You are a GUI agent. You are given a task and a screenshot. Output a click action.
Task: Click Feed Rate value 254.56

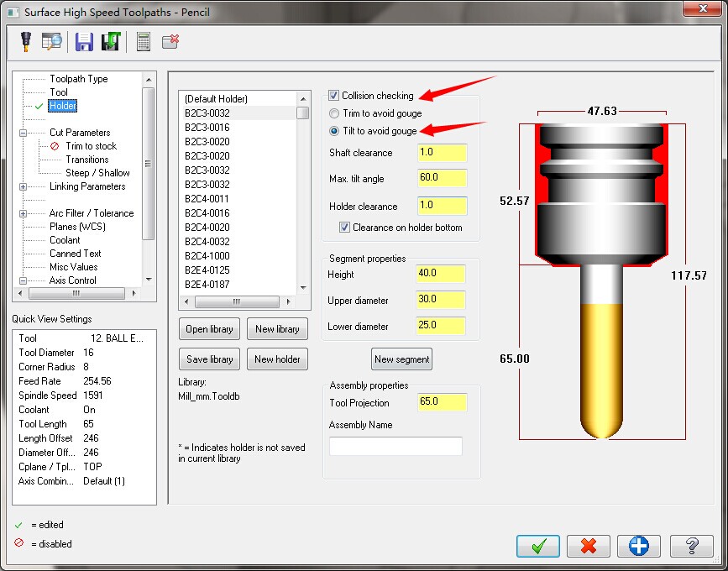point(97,381)
